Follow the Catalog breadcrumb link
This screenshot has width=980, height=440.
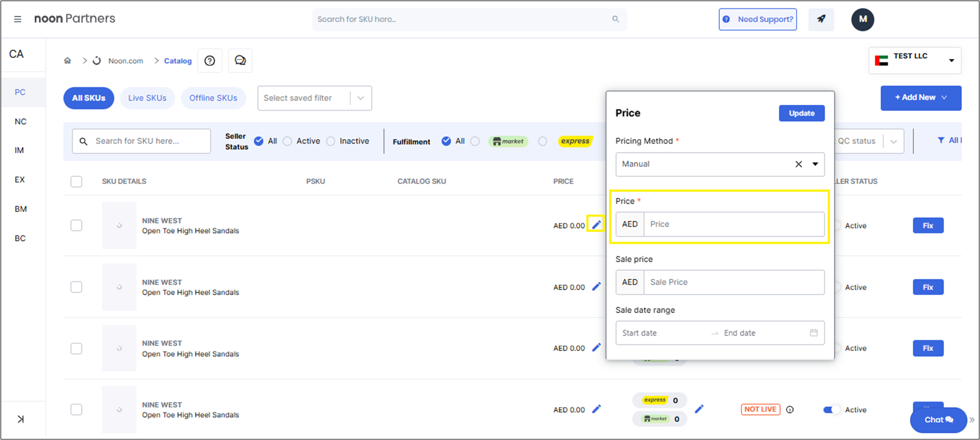(178, 61)
